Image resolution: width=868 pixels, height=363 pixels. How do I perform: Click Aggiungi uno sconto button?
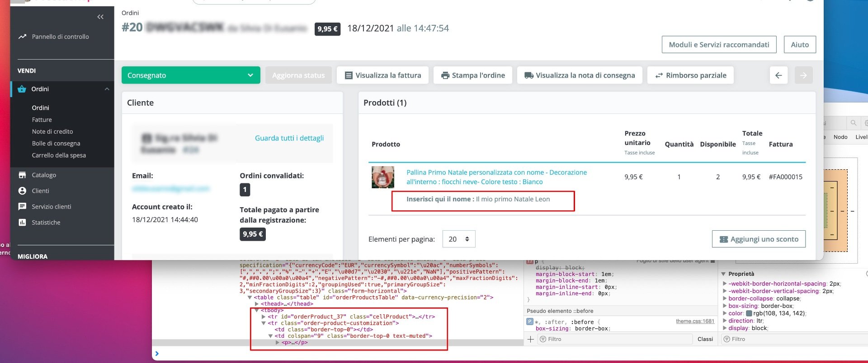[x=759, y=239]
